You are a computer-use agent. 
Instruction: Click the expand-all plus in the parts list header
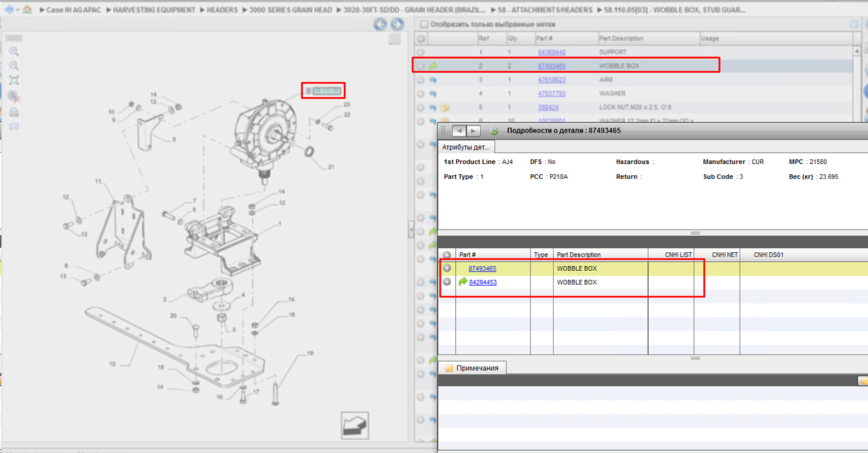click(421, 39)
